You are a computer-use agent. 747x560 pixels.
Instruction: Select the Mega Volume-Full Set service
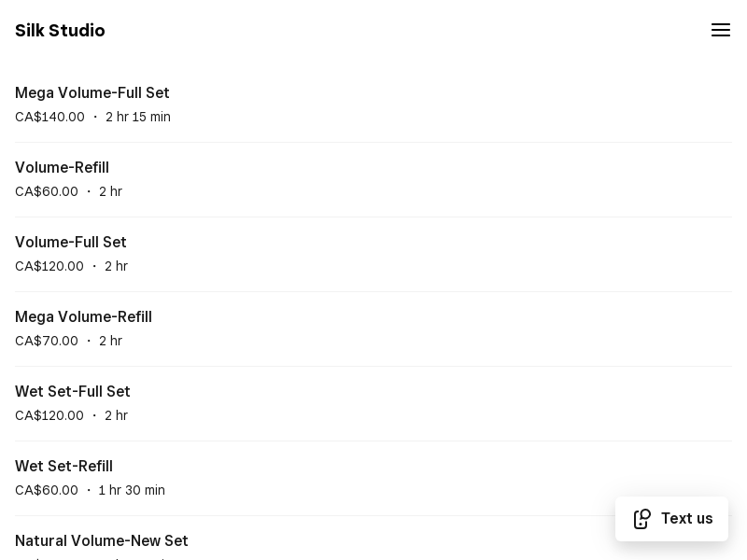tap(92, 93)
